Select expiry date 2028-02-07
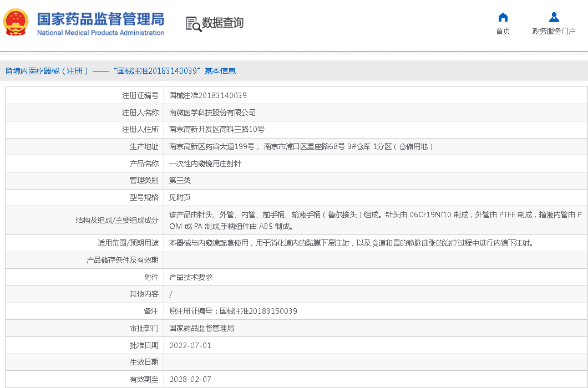This screenshot has width=588, height=388. [x=190, y=379]
